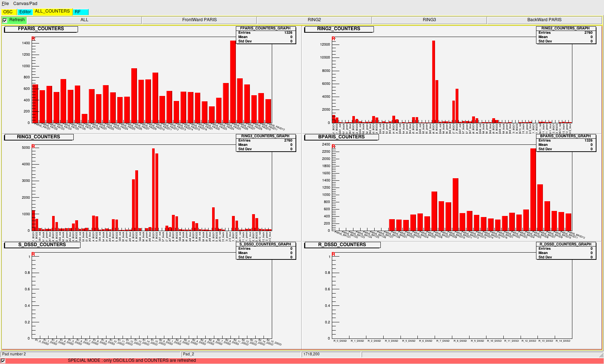This screenshot has height=364, width=604.
Task: Click the red R icon on S_DSSD_COUNTERS pad
Action: (33, 254)
